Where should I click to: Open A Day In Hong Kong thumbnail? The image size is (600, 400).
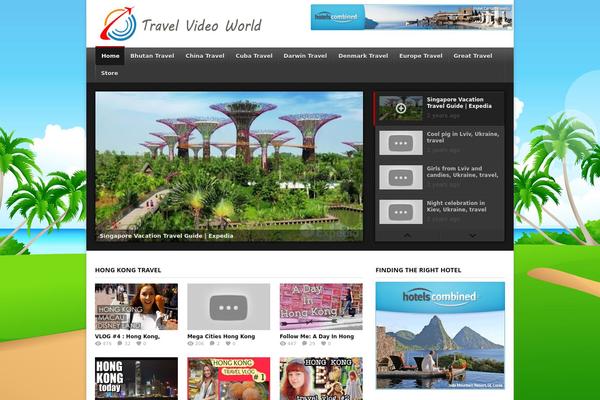click(x=321, y=307)
